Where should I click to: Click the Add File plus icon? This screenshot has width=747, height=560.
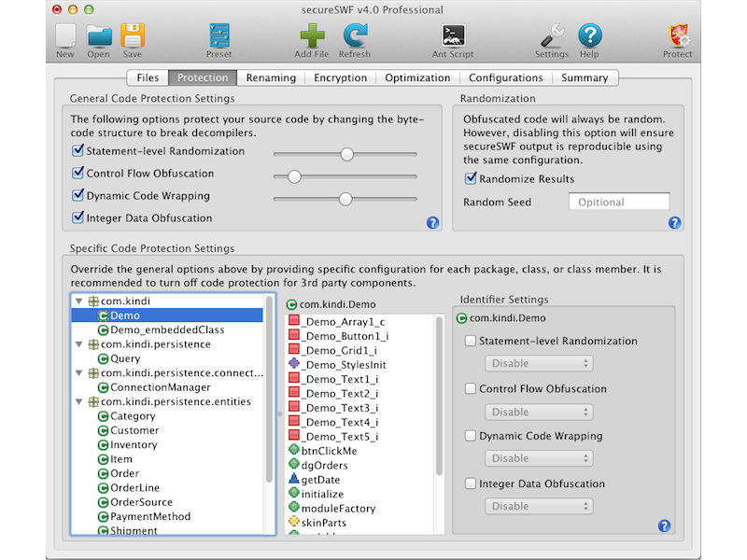pyautogui.click(x=311, y=36)
